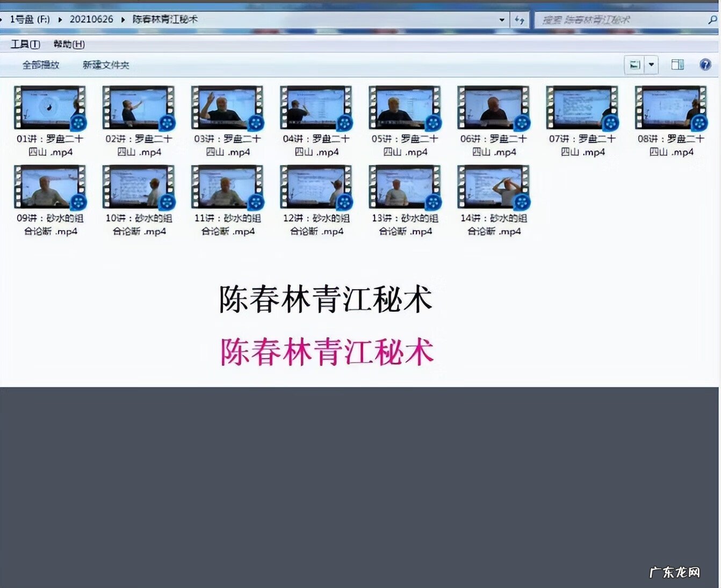Screen dimensions: 721x588
Task: Click the change view layout icon
Action: tap(636, 64)
